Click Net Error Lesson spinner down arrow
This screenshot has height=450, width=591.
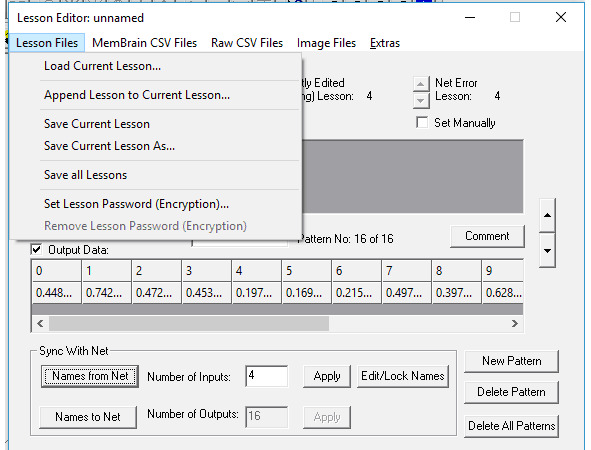point(421,100)
